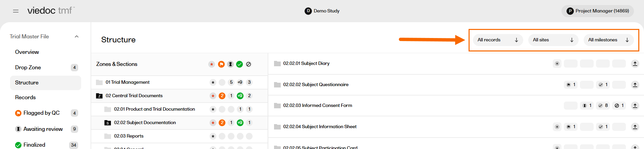
Task: Toggle star marker for 01 Trial Management
Action: coord(213,82)
